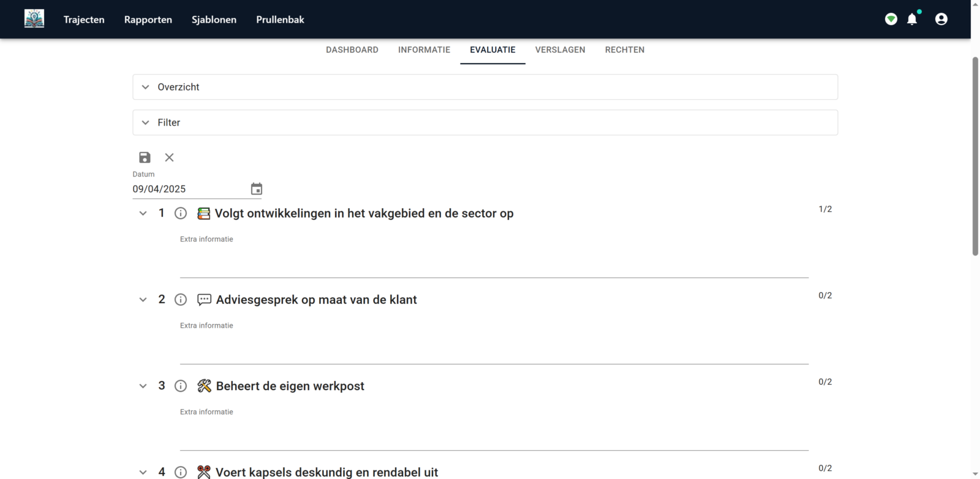
Task: Open the Trajecten menu
Action: pos(84,20)
